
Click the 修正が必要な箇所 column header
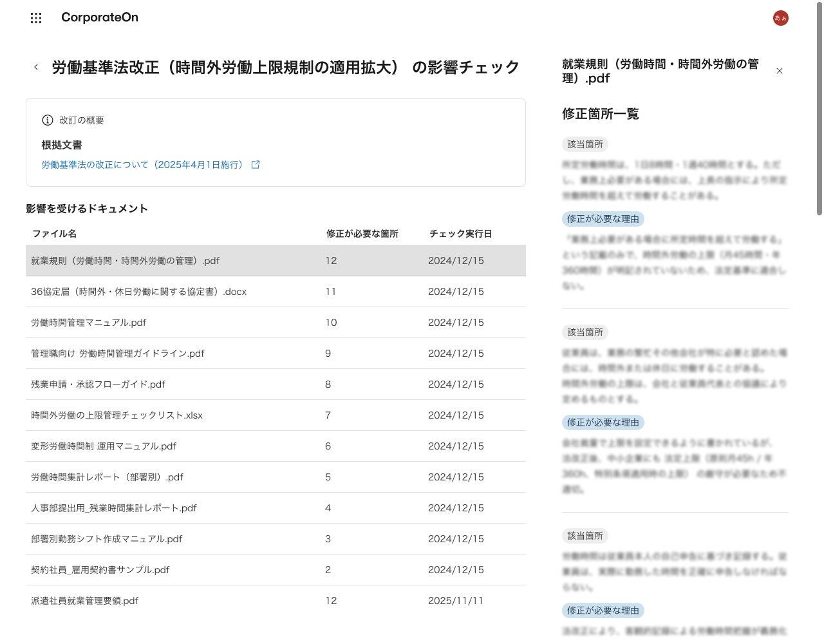pyautogui.click(x=362, y=234)
